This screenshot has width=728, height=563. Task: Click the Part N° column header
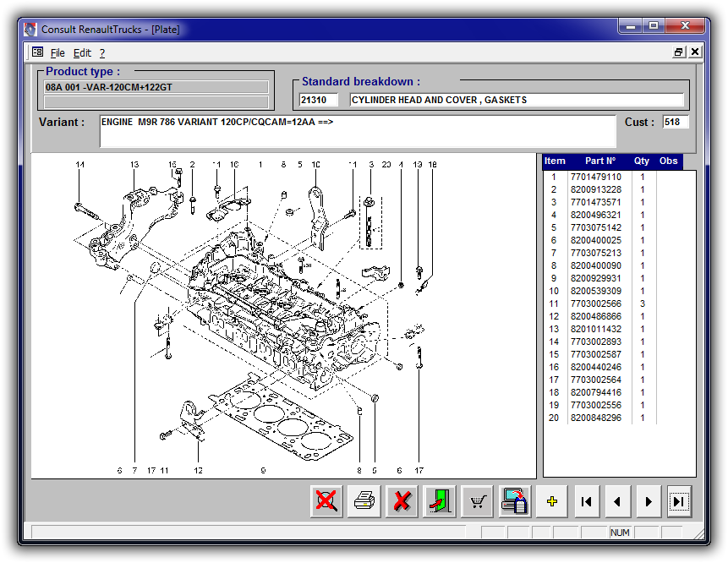coord(599,161)
